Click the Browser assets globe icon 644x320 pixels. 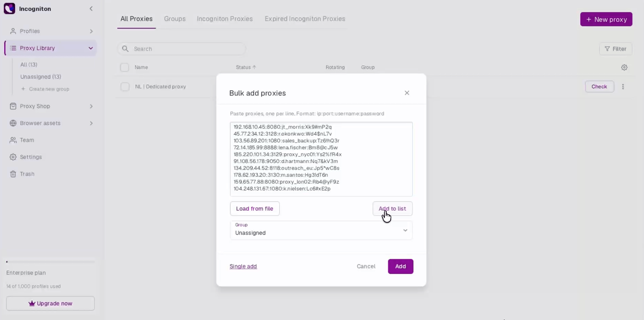pyautogui.click(x=13, y=123)
